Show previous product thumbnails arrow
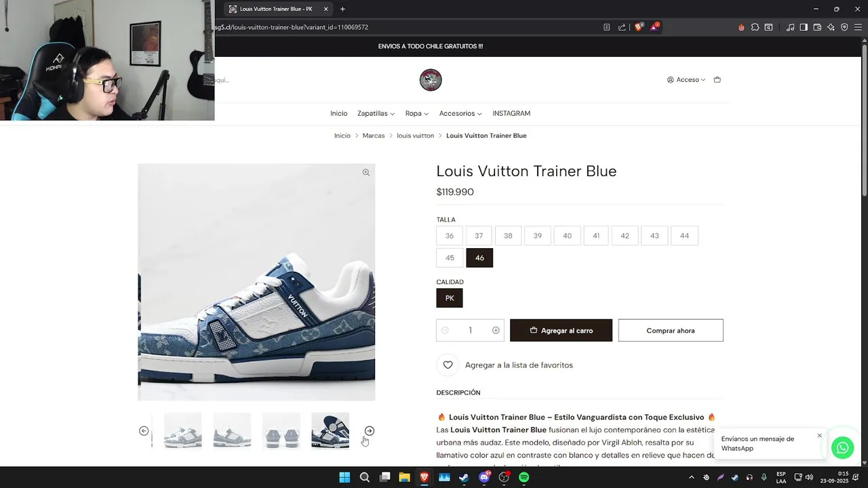Screen dimensions: 868x488 (144, 431)
